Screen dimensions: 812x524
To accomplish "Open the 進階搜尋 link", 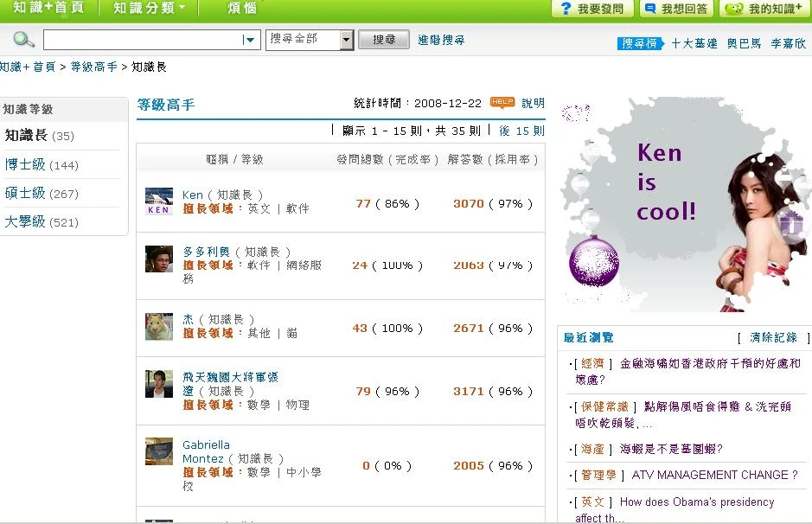I will point(441,40).
